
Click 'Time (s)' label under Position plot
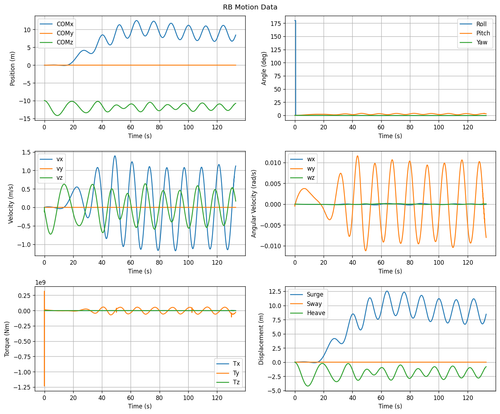tap(140, 136)
